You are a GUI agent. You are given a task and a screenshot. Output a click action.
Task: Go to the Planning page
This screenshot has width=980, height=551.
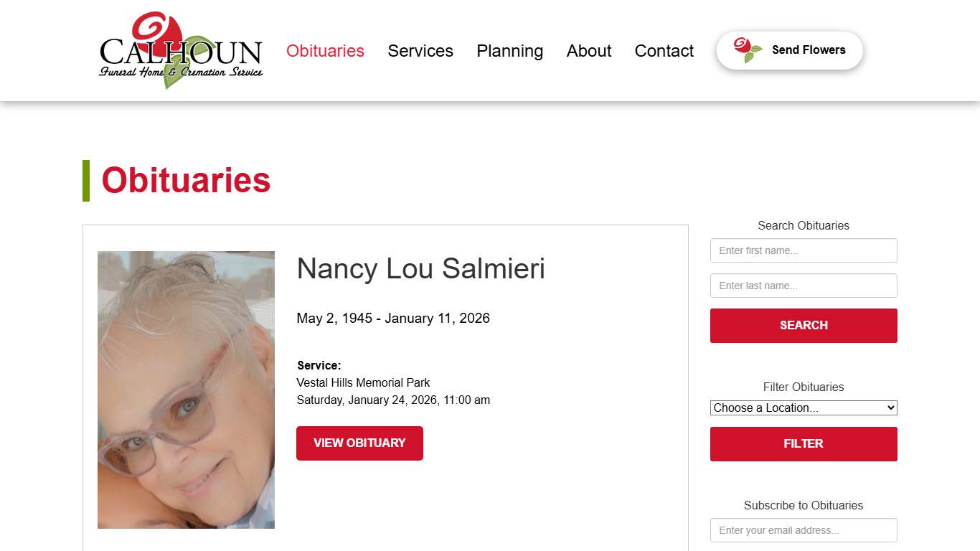509,51
